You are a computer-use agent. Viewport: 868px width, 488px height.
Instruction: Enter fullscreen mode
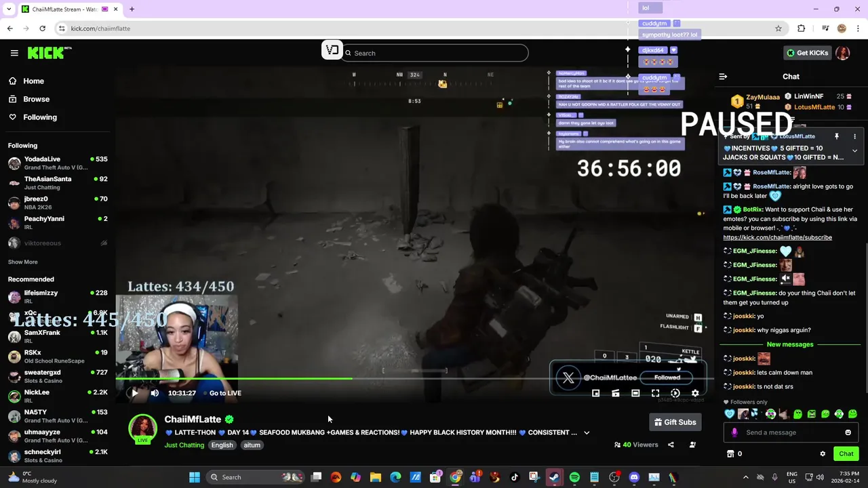pos(655,393)
